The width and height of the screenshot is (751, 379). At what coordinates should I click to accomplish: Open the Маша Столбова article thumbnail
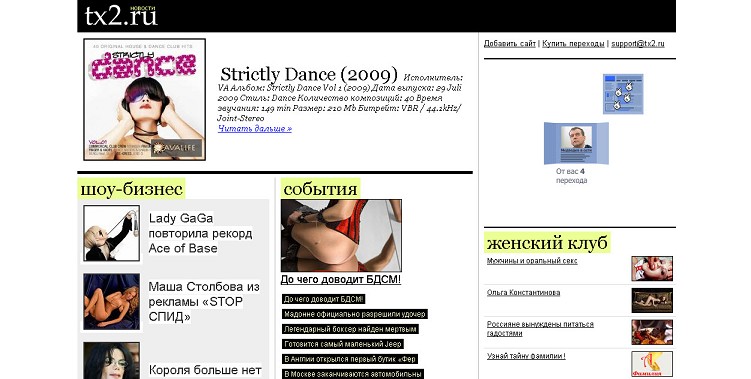click(x=112, y=302)
